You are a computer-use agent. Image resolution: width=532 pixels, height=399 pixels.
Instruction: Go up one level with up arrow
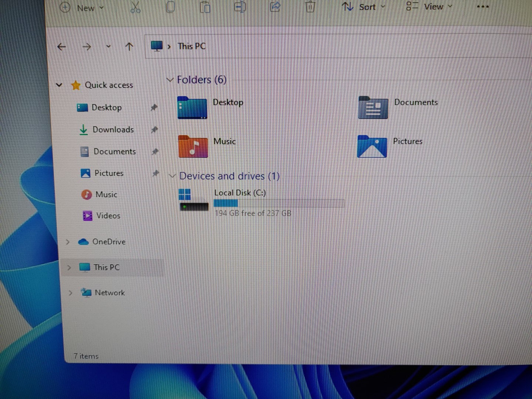129,47
